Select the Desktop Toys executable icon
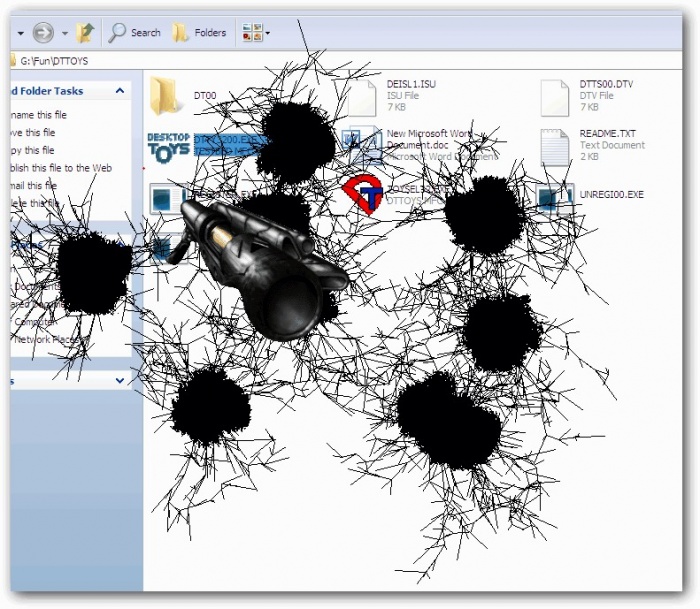 pos(168,147)
